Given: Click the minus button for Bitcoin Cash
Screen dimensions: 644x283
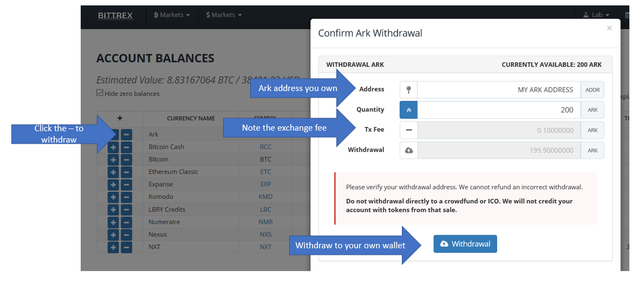Looking at the screenshot, I should click(x=127, y=147).
